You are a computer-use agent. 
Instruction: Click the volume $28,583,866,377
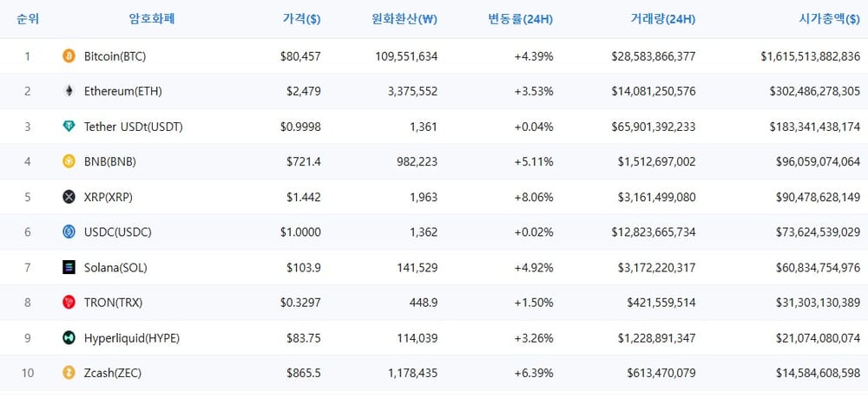(x=654, y=56)
